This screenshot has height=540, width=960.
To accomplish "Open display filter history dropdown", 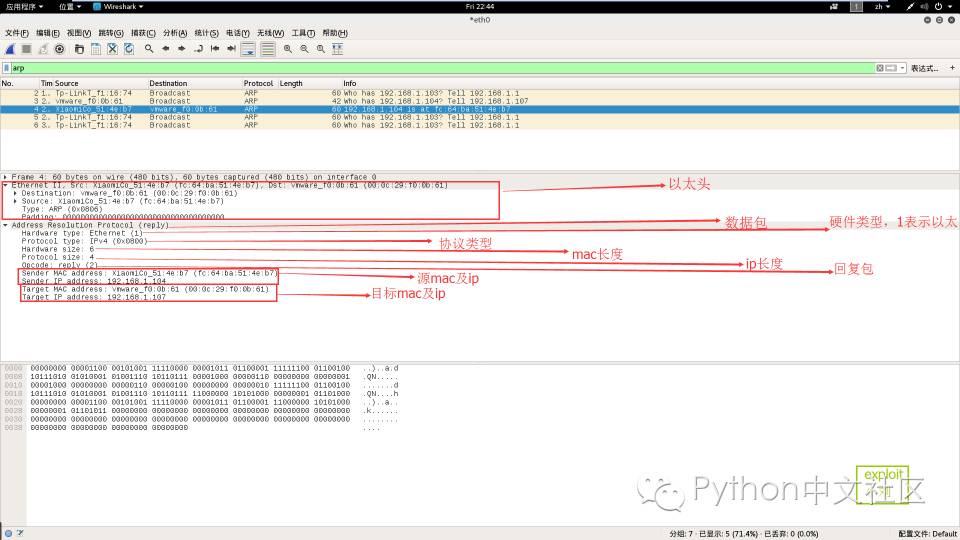I will click(x=902, y=68).
